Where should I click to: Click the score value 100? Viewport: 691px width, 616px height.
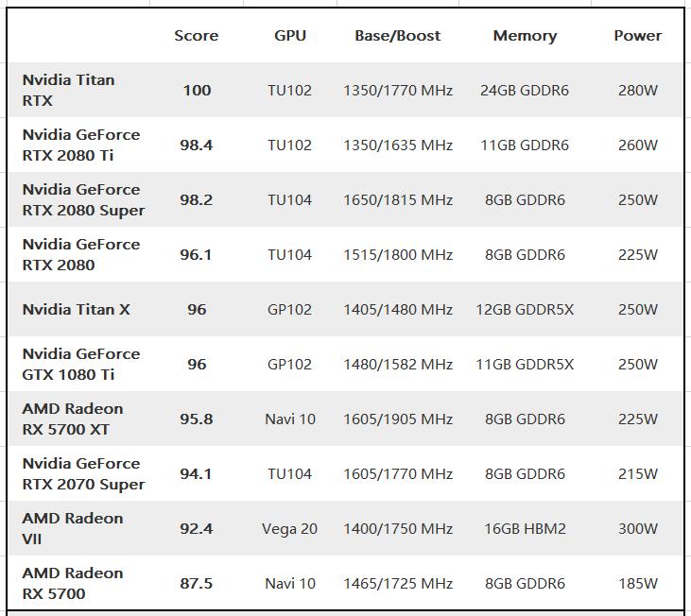coord(197,91)
